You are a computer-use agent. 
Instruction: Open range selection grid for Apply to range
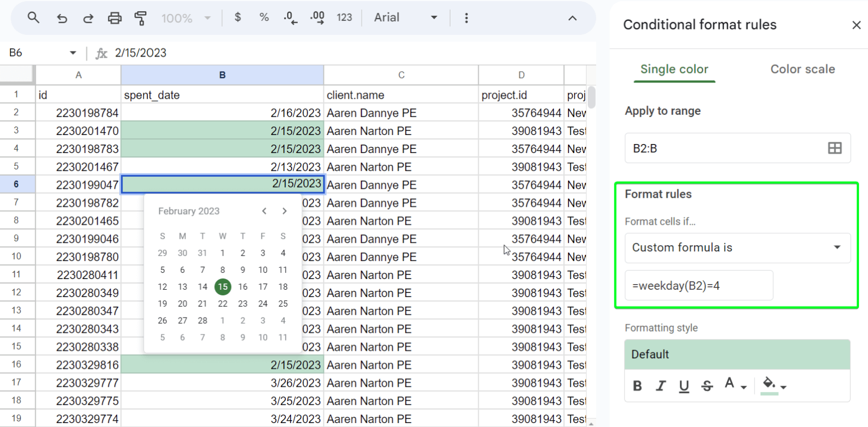836,147
